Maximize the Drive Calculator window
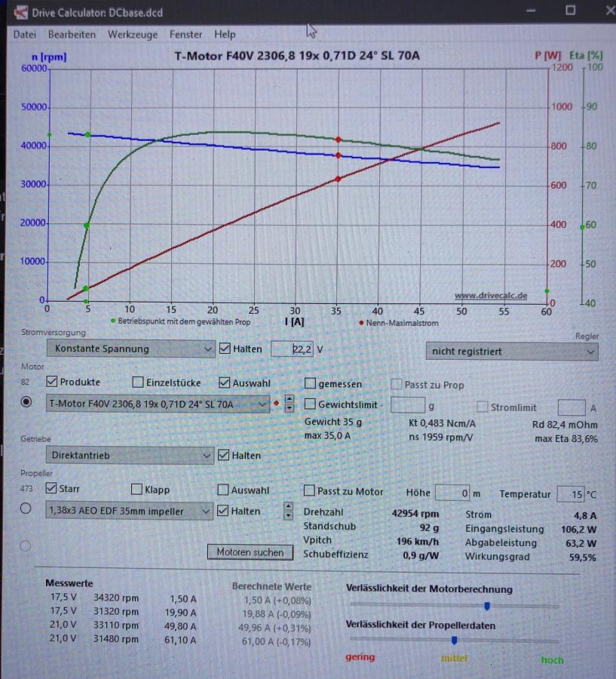 click(x=571, y=11)
